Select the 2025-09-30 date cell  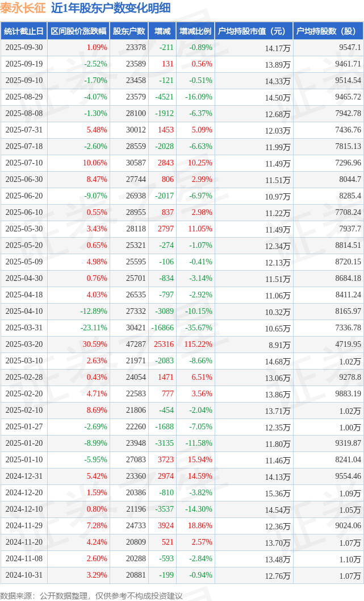click(x=24, y=48)
